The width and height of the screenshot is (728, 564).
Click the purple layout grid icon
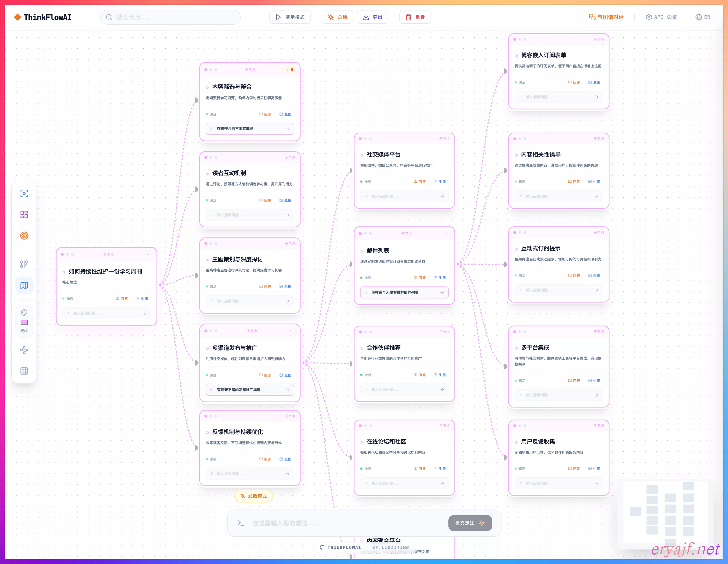pos(24,214)
